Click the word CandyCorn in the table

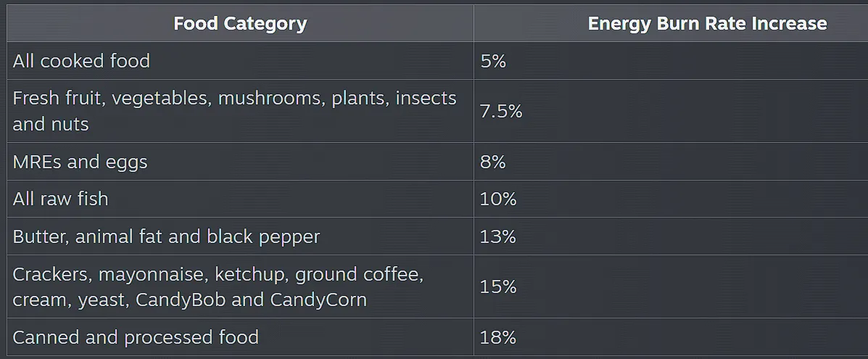tap(318, 300)
